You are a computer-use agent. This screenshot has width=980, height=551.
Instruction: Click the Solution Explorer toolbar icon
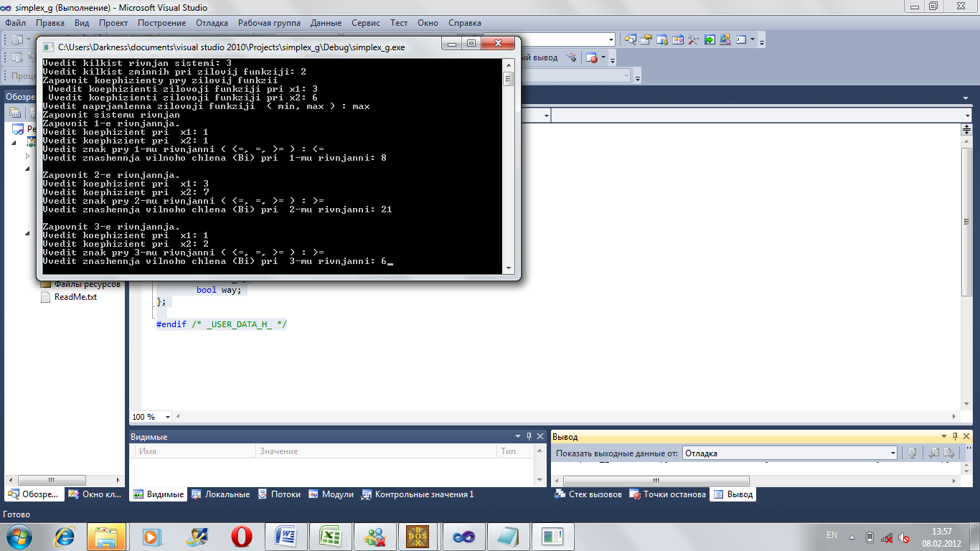tap(631, 39)
